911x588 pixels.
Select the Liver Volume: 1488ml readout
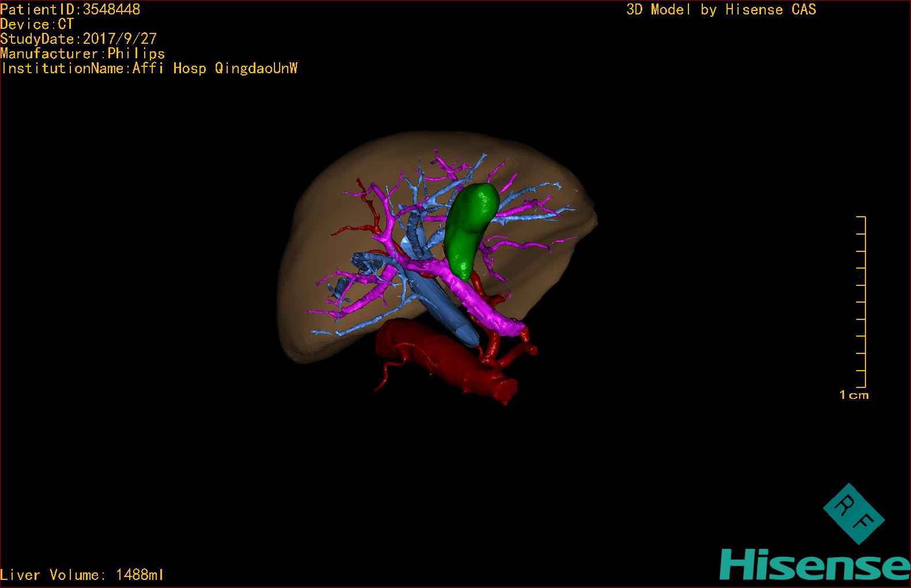(x=82, y=575)
